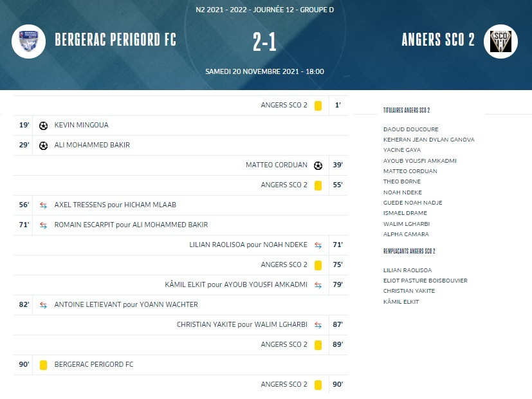Select starter ISMAEL DRAME
Viewport: 532px width, 399px height.
point(405,213)
